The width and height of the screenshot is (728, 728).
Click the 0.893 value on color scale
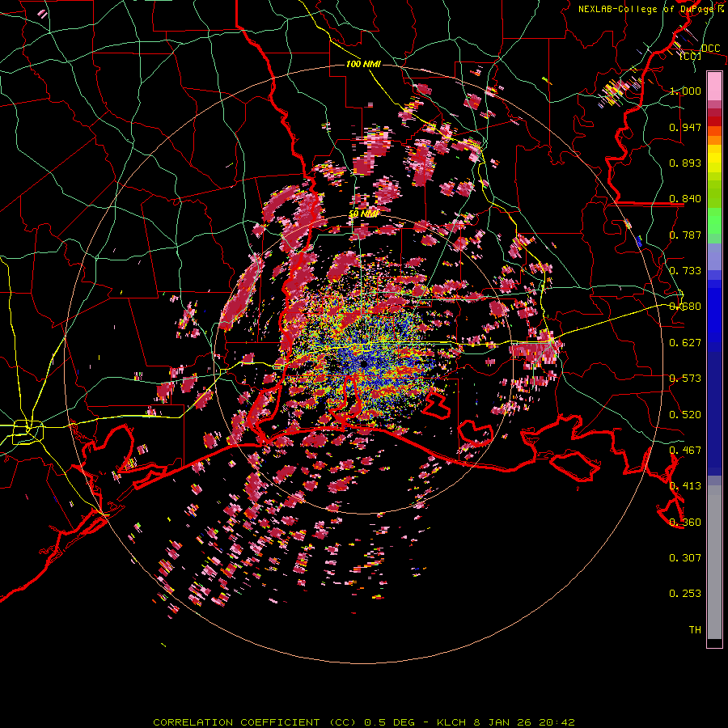pyautogui.click(x=685, y=163)
